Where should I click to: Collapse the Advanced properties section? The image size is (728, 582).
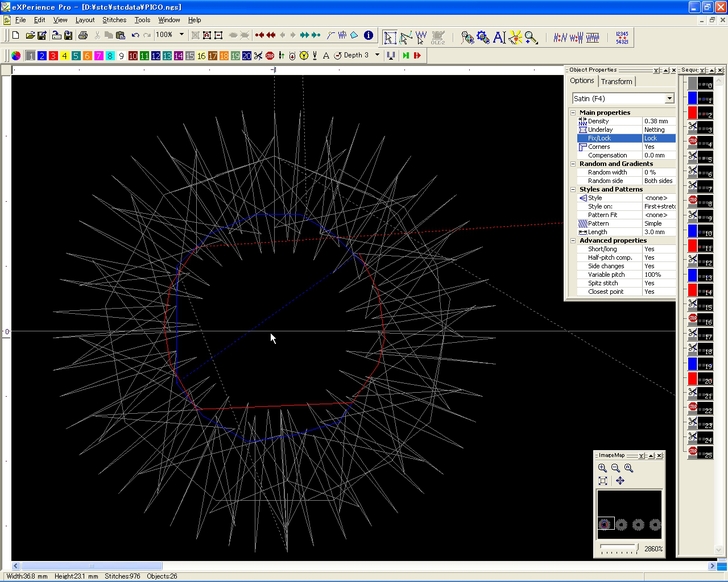(x=573, y=240)
